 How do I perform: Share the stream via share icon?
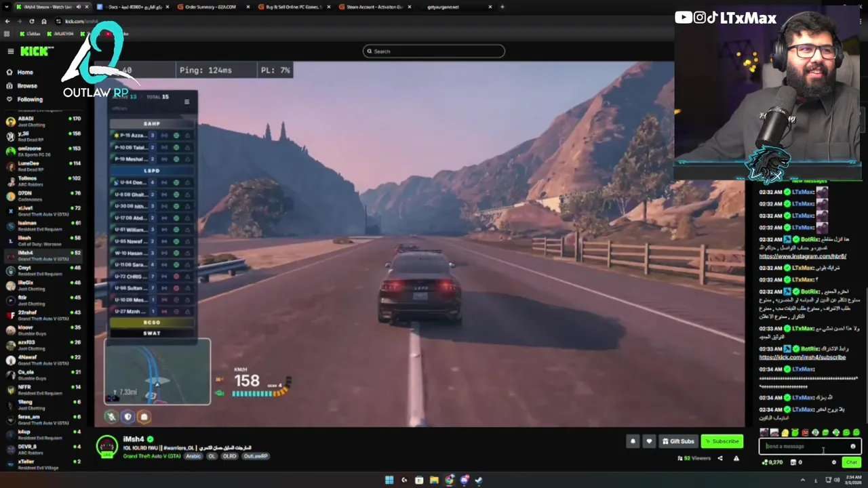pos(720,458)
